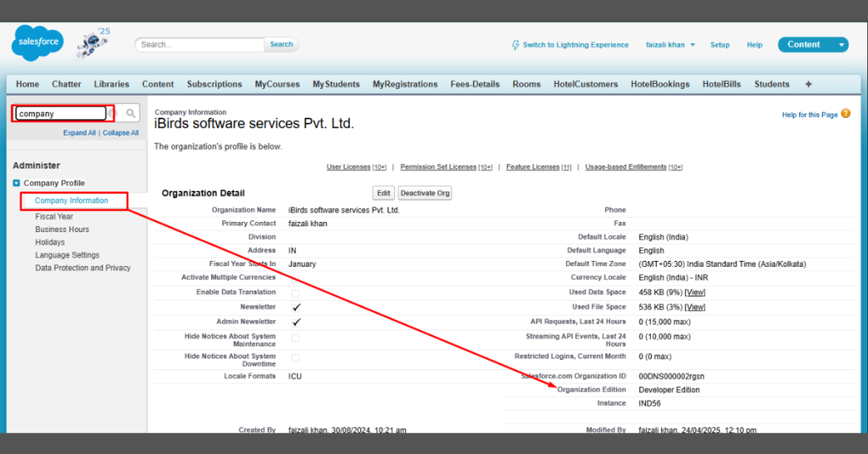Image resolution: width=868 pixels, height=454 pixels.
Task: Click the Astro '25 mascot image
Action: [93, 42]
